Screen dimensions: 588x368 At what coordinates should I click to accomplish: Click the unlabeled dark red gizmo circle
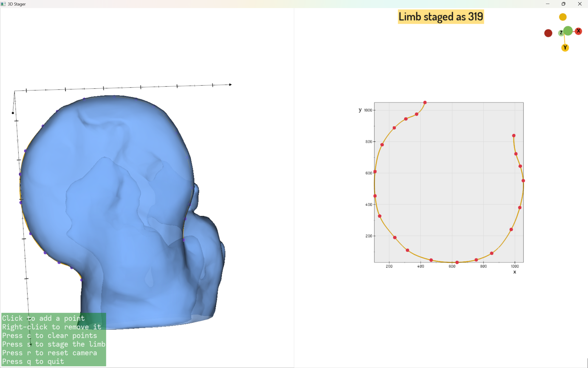[548, 33]
